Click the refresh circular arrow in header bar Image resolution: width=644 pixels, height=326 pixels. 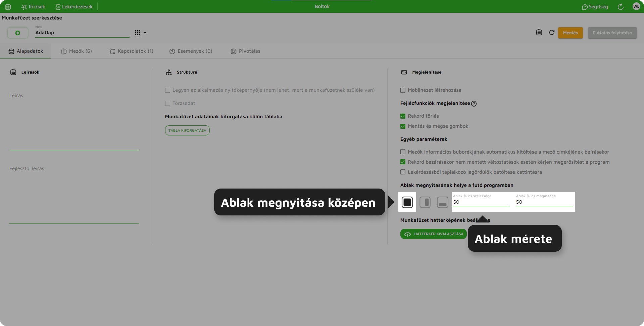[x=621, y=7]
